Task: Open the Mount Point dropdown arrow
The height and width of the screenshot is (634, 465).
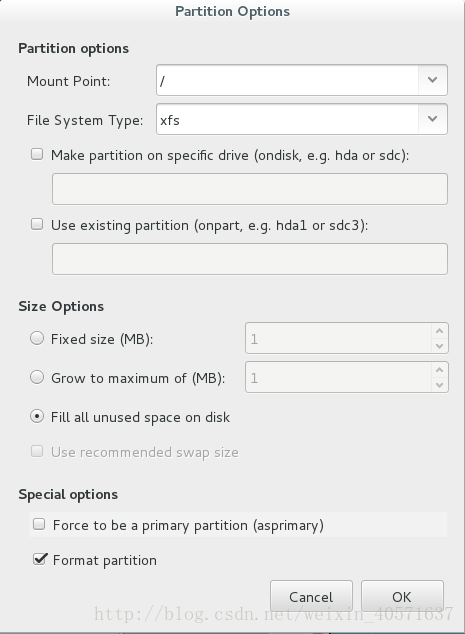Action: pyautogui.click(x=432, y=80)
